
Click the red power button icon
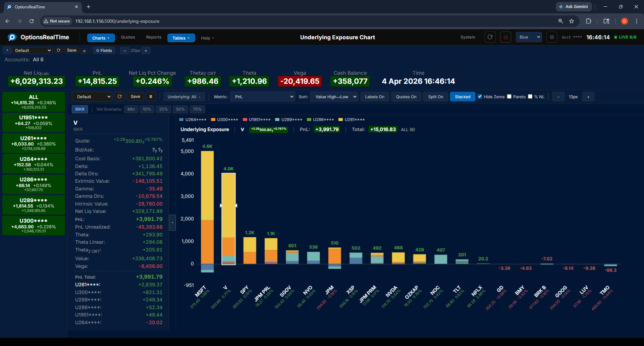[506, 37]
